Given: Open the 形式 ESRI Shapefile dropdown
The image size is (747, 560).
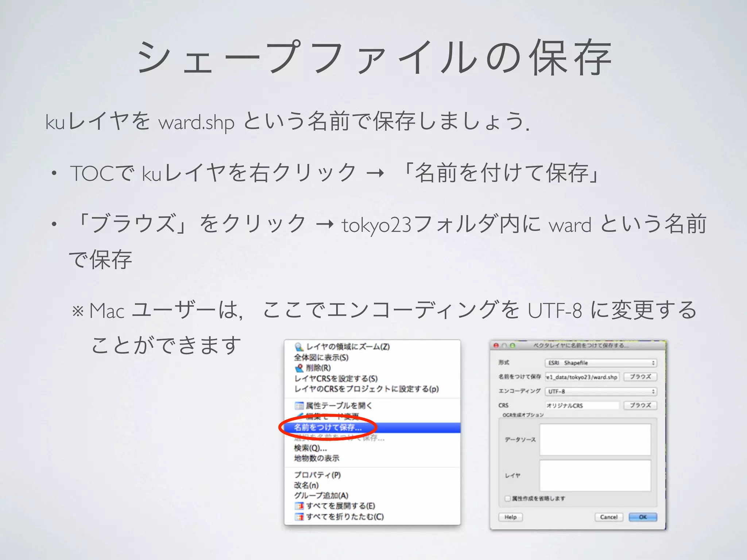Looking at the screenshot, I should (x=601, y=363).
